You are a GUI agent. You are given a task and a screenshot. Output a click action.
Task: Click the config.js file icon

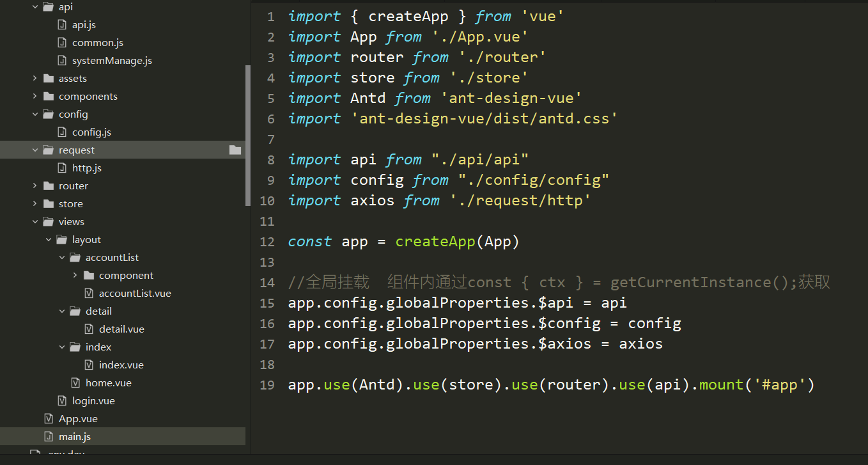coord(62,132)
